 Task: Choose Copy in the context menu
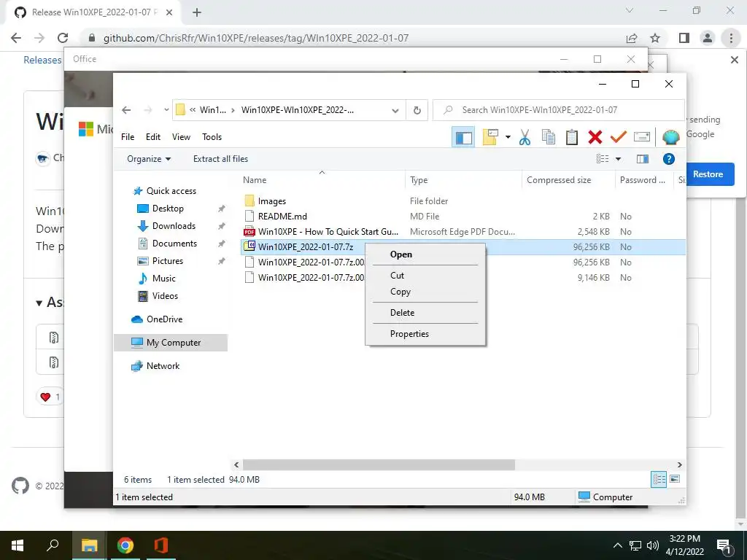point(425,292)
